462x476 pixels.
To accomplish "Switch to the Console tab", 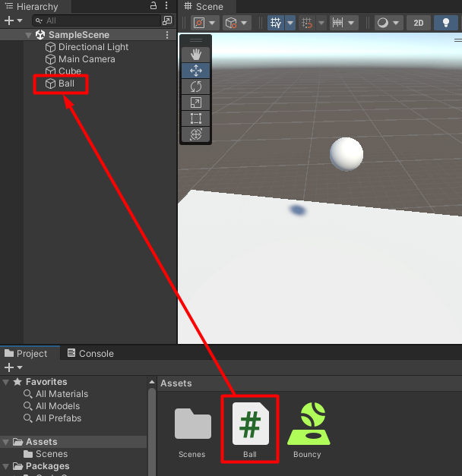I will 90,353.
